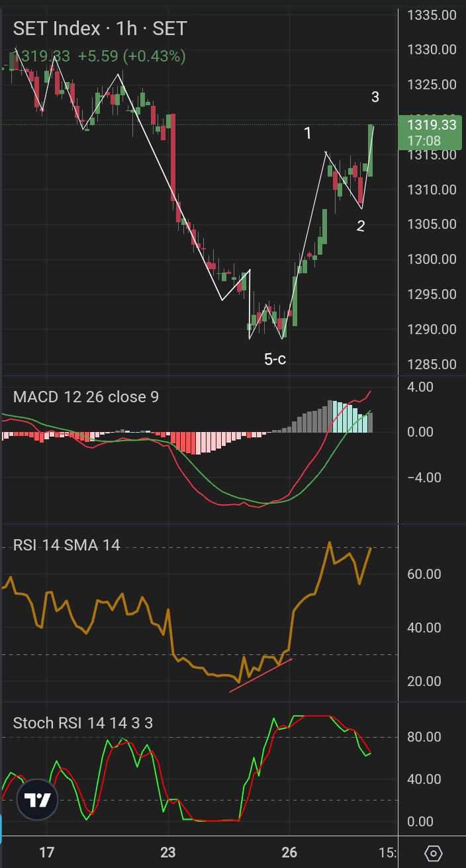Click the wave label '2' on chart
Screen dimensions: 466x868
click(x=361, y=226)
